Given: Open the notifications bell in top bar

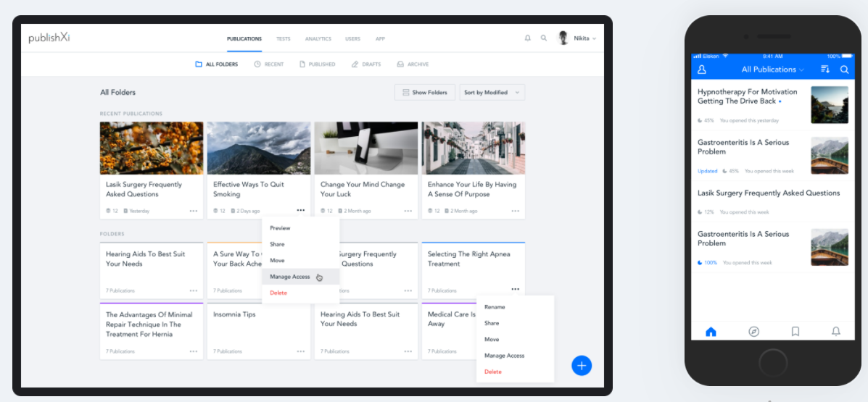Looking at the screenshot, I should (528, 38).
